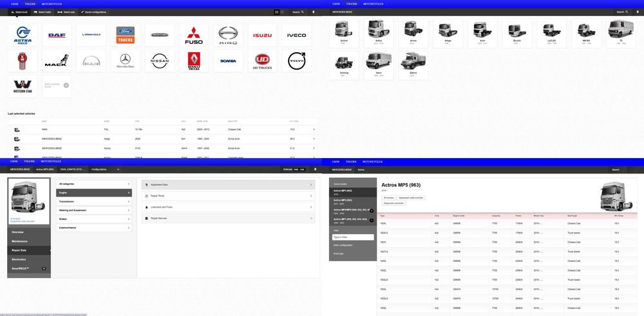Open the Configurations dropdown
Image resolution: width=644 pixels, height=316 pixels.
106,170
